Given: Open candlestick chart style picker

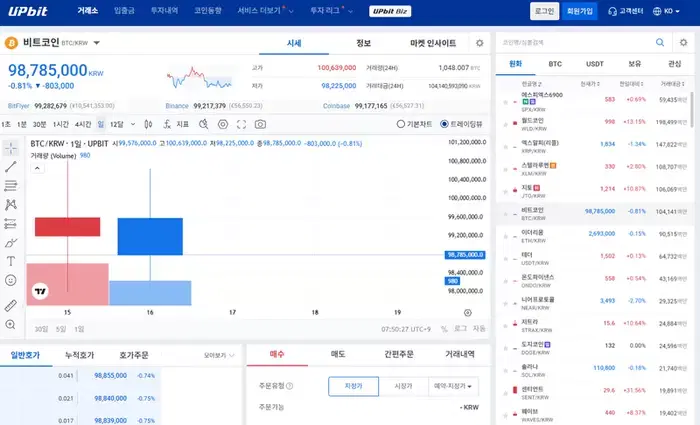Looking at the screenshot, I should [x=148, y=124].
